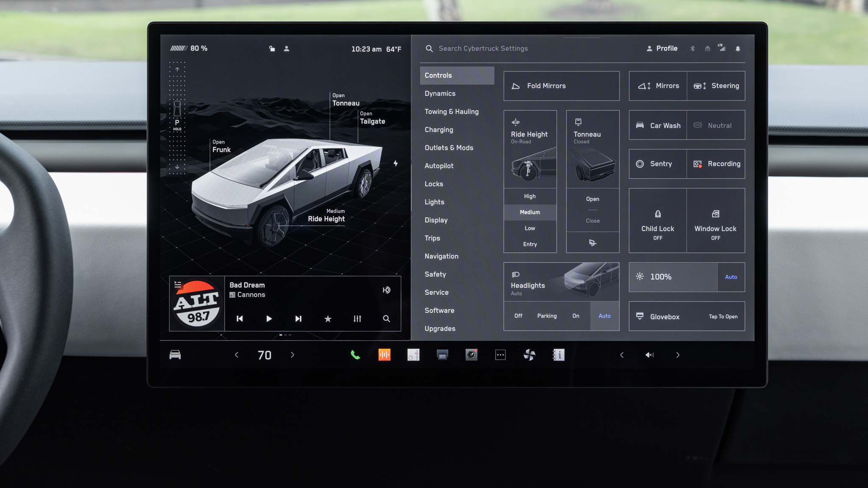Viewport: 868px width, 488px height.
Task: Open the equalizer icon in media player
Action: pyautogui.click(x=357, y=319)
